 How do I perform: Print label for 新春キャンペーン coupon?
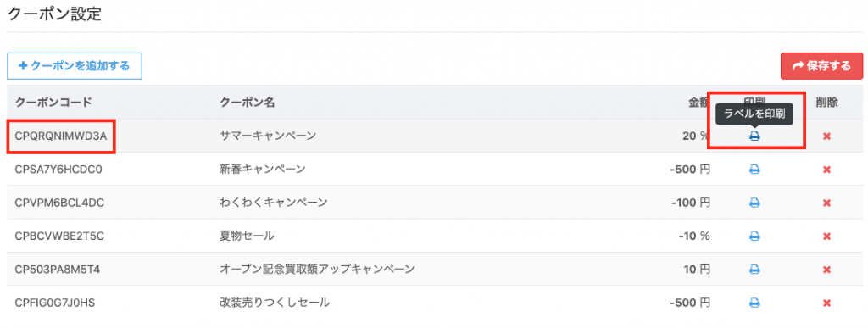click(x=754, y=170)
